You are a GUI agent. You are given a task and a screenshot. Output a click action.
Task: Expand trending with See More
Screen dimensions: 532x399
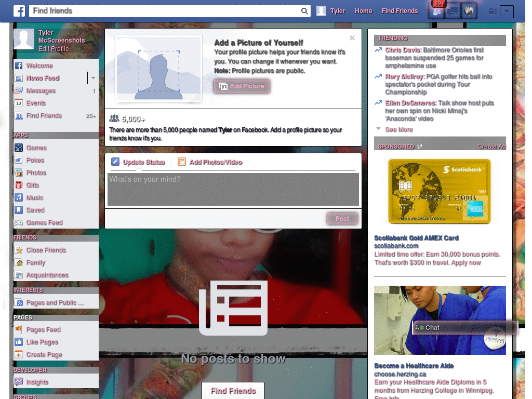pos(398,129)
